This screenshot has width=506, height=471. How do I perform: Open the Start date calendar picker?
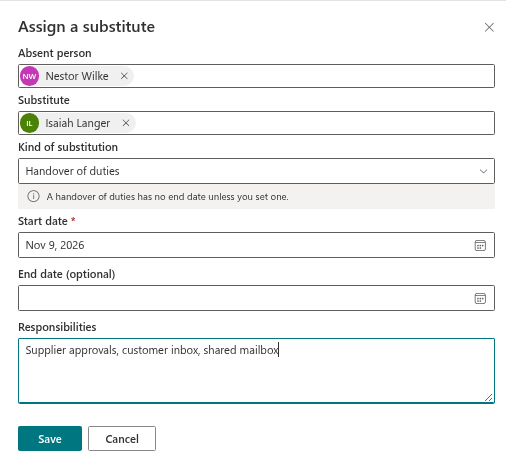[x=480, y=245]
